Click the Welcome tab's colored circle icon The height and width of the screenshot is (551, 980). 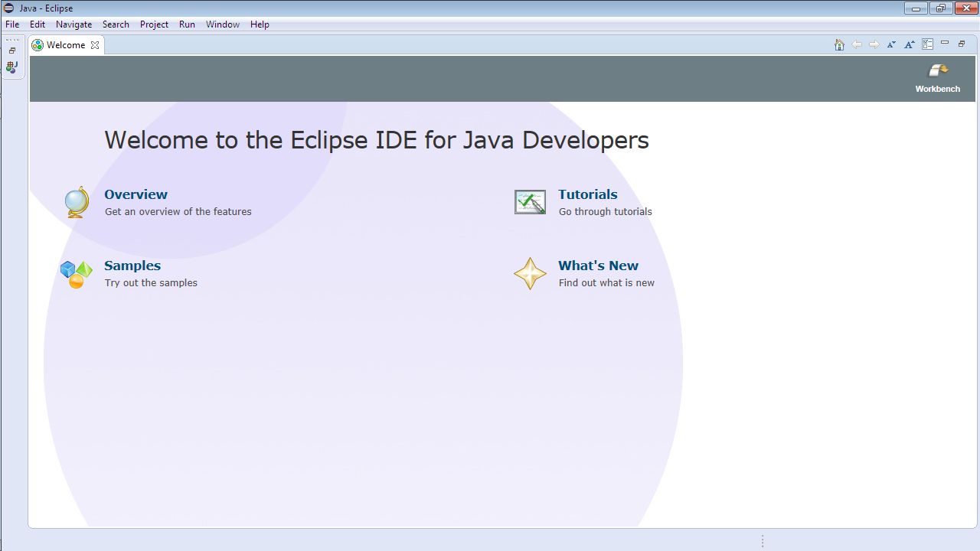(x=38, y=45)
